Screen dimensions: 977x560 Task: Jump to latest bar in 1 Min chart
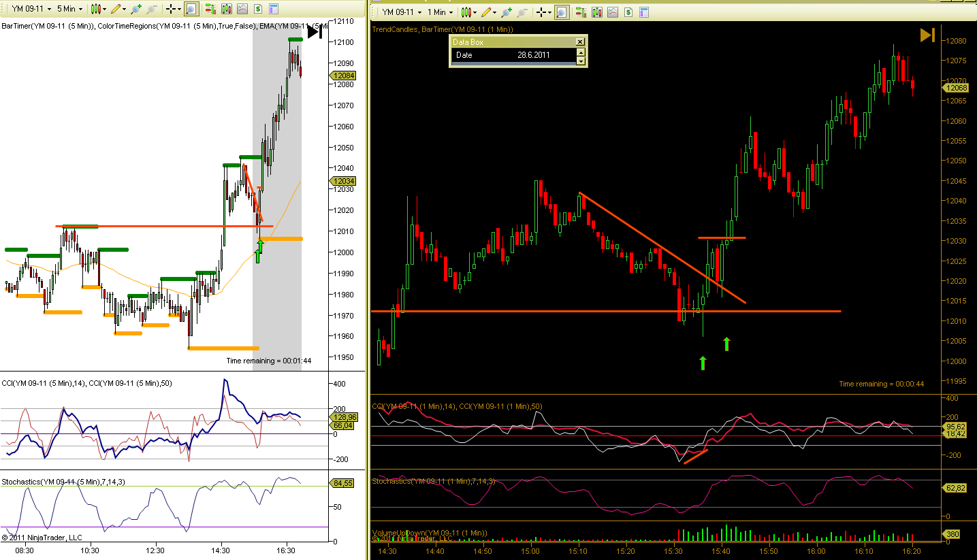coord(927,35)
